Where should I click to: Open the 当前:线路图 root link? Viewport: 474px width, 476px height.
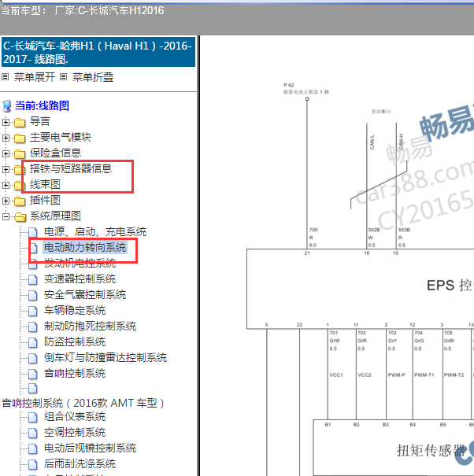[42, 105]
